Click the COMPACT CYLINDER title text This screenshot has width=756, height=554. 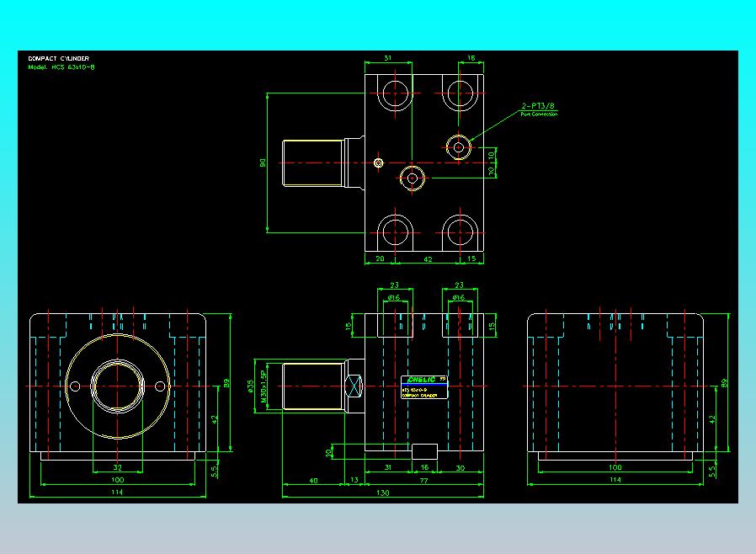(x=58, y=58)
